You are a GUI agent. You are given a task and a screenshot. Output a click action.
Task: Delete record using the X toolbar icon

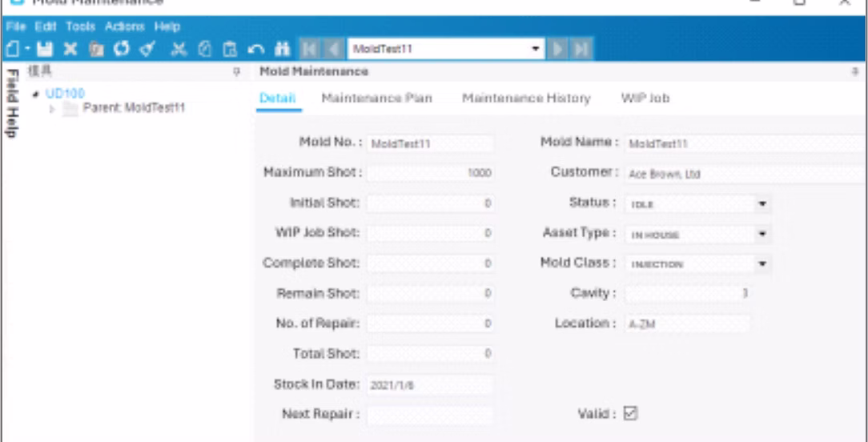point(70,50)
